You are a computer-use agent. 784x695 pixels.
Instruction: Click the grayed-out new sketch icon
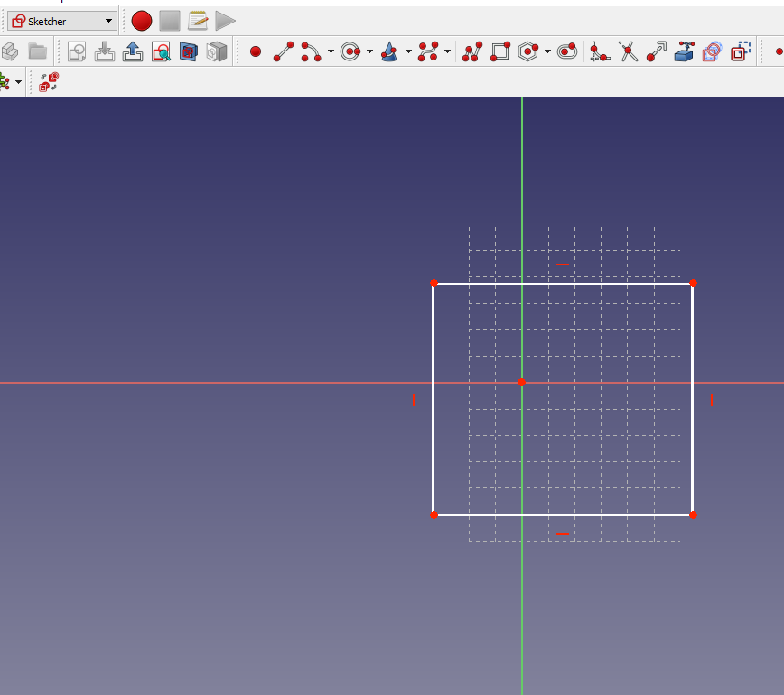(x=77, y=51)
